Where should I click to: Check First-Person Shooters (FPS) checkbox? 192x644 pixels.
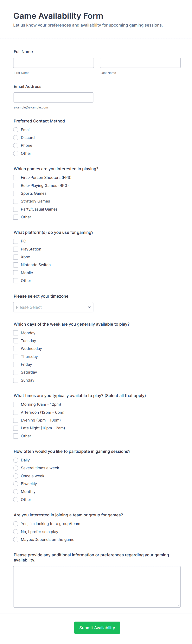16,177
